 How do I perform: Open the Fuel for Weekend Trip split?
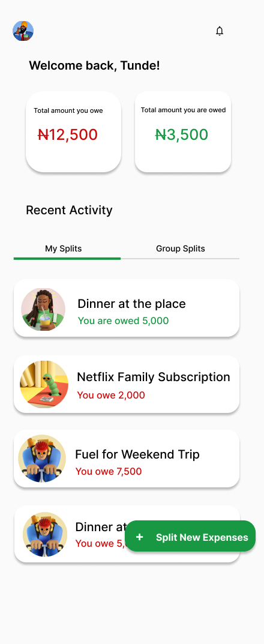point(127,459)
